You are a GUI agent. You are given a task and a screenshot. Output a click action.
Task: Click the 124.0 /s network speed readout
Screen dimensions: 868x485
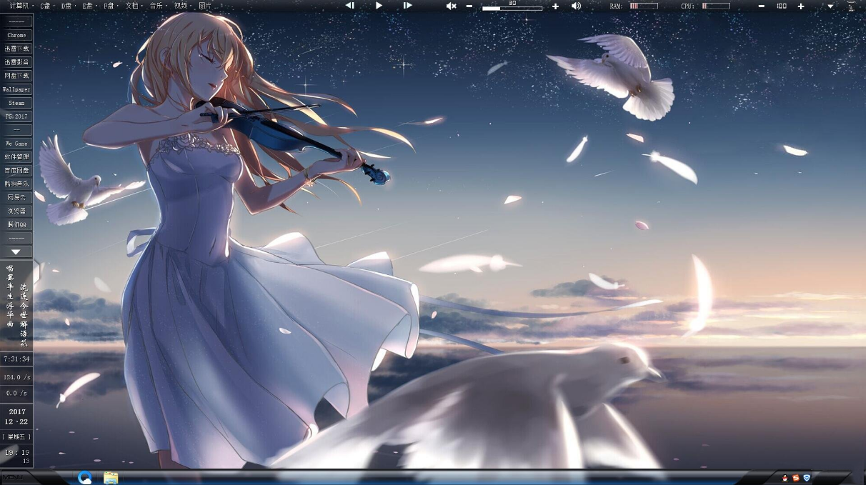point(16,376)
